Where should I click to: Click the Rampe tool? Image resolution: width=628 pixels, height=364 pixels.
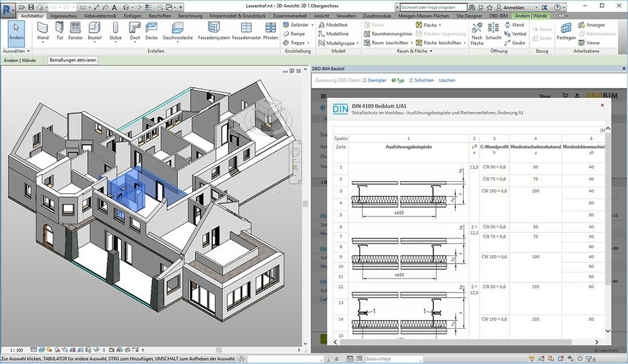294,34
